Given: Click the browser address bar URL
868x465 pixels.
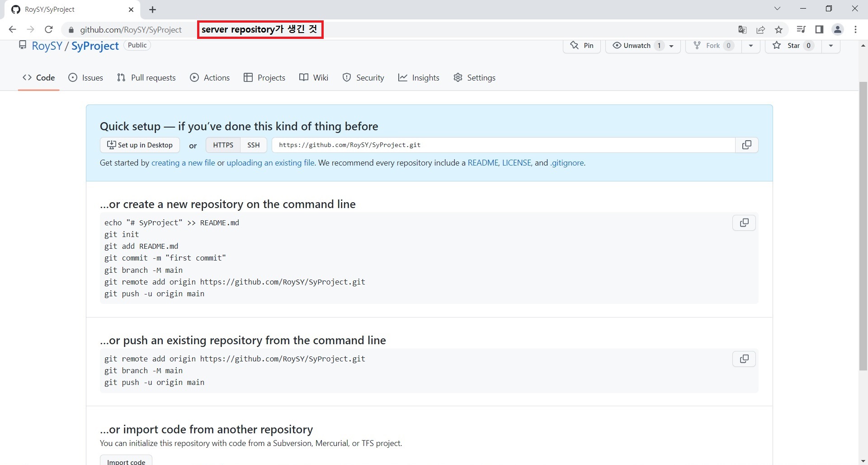Looking at the screenshot, I should 131,30.
